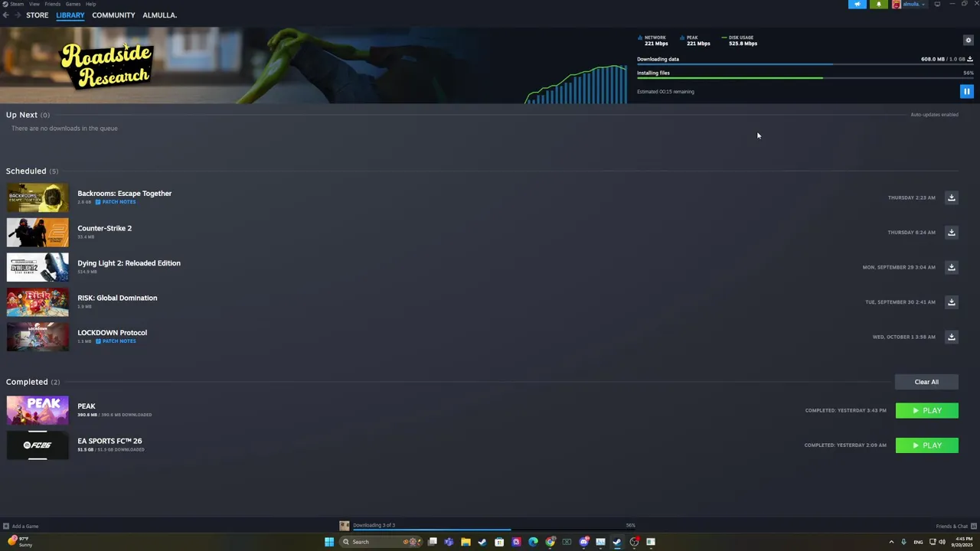Image resolution: width=980 pixels, height=551 pixels.
Task: Open LOCKDOWN Protocol patch notes
Action: click(x=116, y=341)
